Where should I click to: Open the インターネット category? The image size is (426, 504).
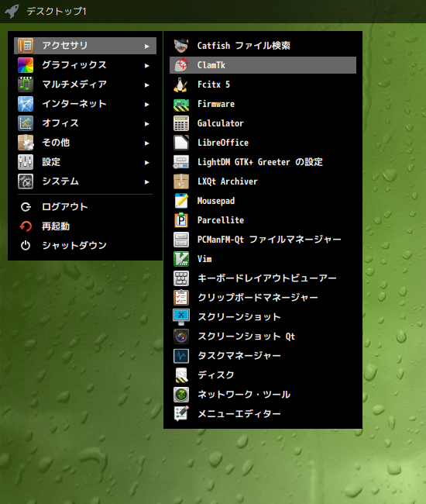(85, 104)
